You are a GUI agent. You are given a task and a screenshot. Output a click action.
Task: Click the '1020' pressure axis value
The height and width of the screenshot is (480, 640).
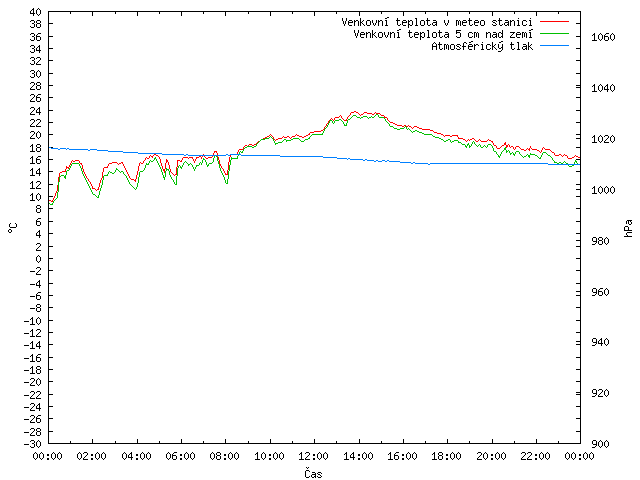[x=603, y=139]
